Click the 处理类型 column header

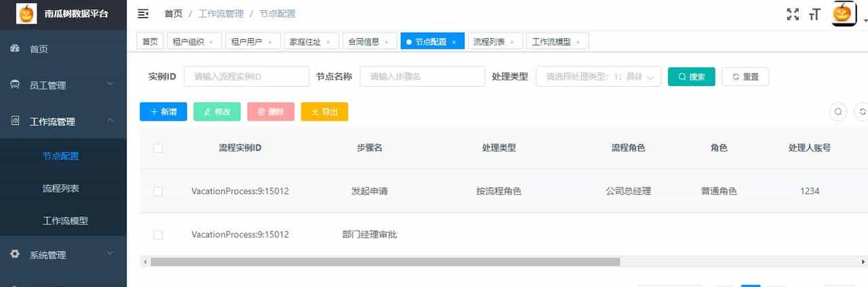(499, 147)
